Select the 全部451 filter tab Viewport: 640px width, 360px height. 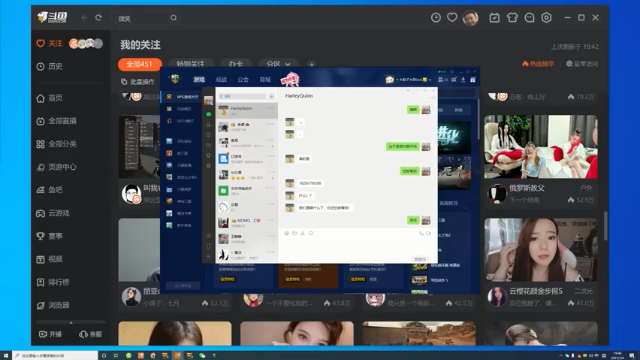coord(140,64)
